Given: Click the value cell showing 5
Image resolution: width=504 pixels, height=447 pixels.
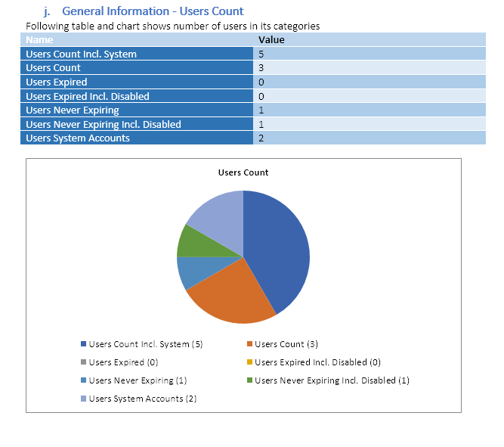Looking at the screenshot, I should (x=261, y=54).
